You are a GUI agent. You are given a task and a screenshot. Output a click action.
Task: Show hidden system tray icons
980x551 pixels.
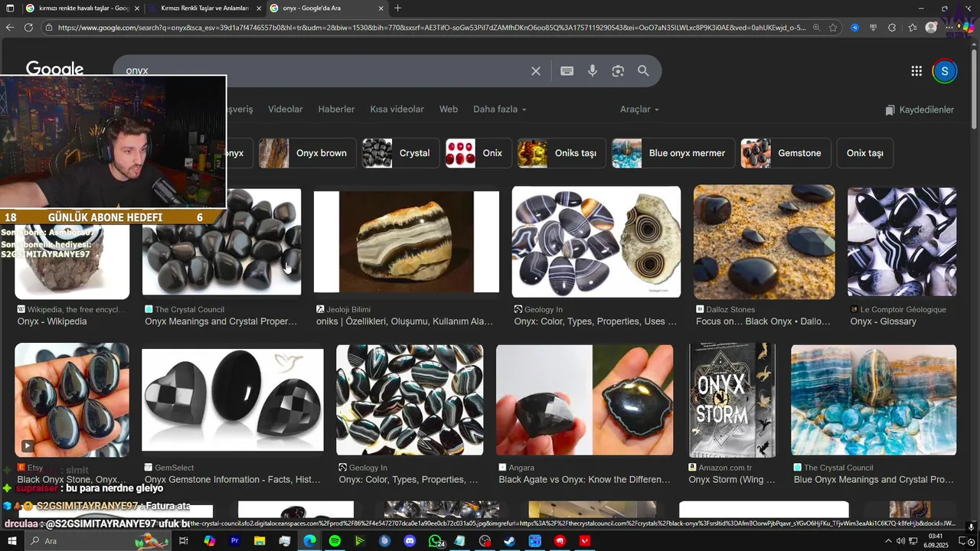pos(889,541)
